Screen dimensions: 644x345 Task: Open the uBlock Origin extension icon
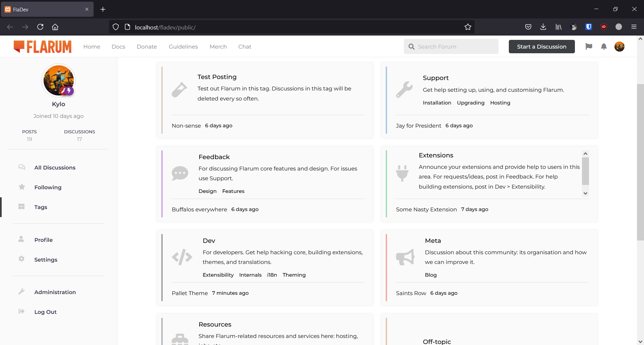point(604,27)
